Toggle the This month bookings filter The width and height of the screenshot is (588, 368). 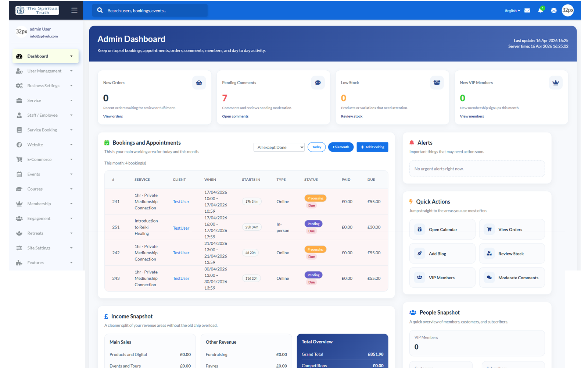tap(341, 147)
